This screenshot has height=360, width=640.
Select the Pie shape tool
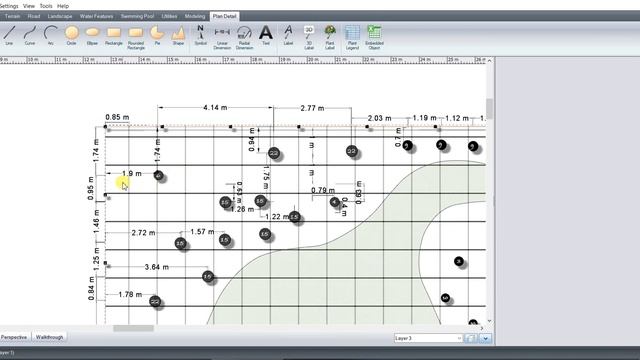tap(157, 36)
